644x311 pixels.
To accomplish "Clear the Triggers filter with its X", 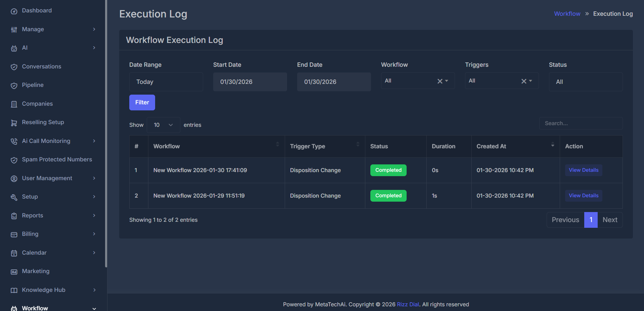I will pos(524,81).
